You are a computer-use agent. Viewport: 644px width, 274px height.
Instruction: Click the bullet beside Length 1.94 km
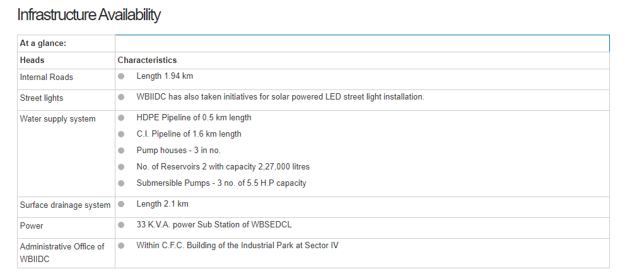121,77
